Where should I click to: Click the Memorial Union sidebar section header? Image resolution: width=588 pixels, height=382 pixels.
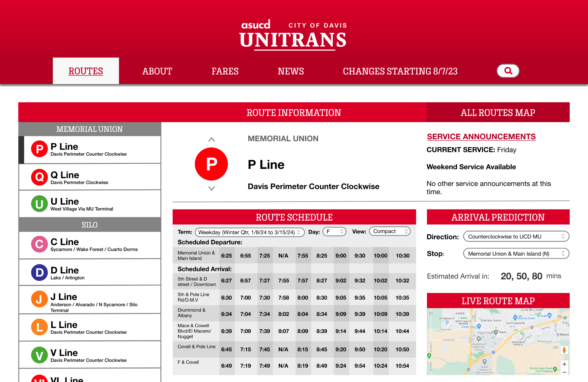pos(90,129)
